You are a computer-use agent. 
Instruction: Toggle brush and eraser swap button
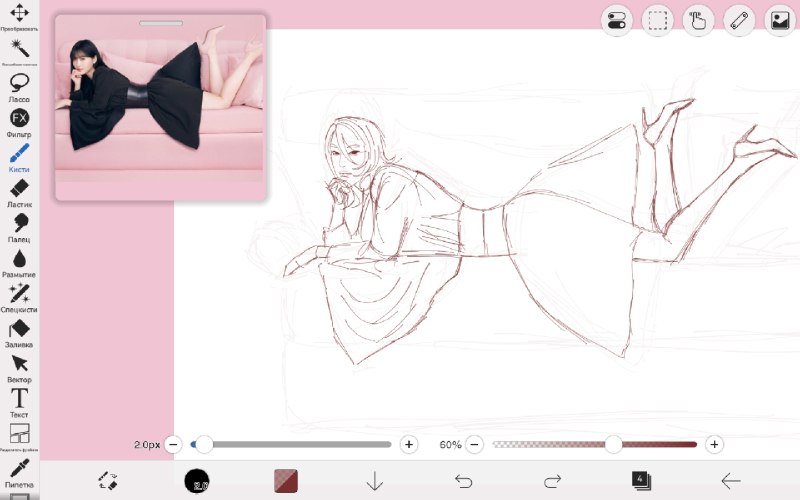pyautogui.click(x=108, y=481)
